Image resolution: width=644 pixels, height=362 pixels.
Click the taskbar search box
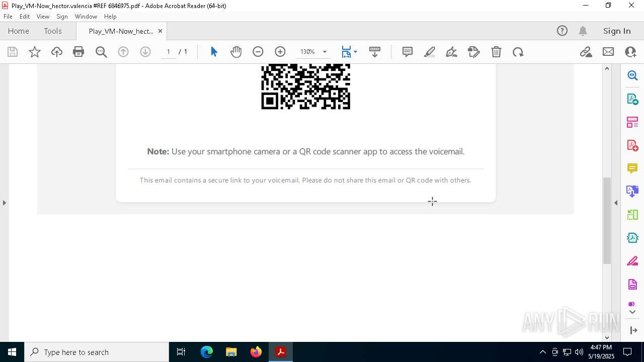(x=97, y=352)
